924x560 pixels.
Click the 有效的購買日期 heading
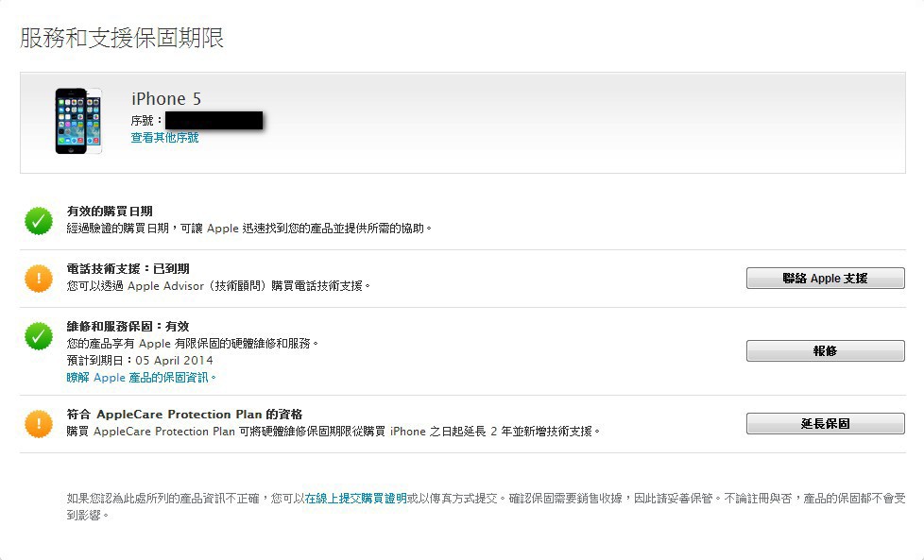click(x=110, y=211)
